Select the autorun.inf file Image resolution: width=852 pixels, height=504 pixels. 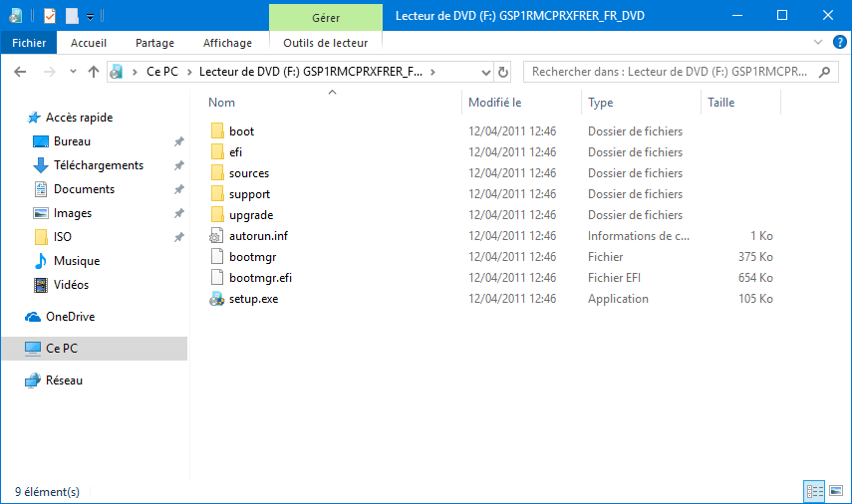tap(259, 236)
